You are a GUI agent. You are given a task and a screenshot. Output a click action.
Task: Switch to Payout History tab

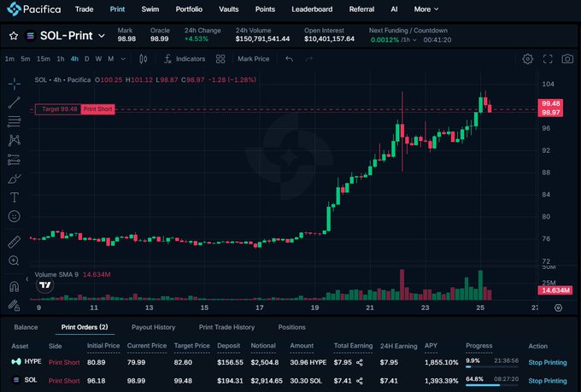(x=154, y=327)
